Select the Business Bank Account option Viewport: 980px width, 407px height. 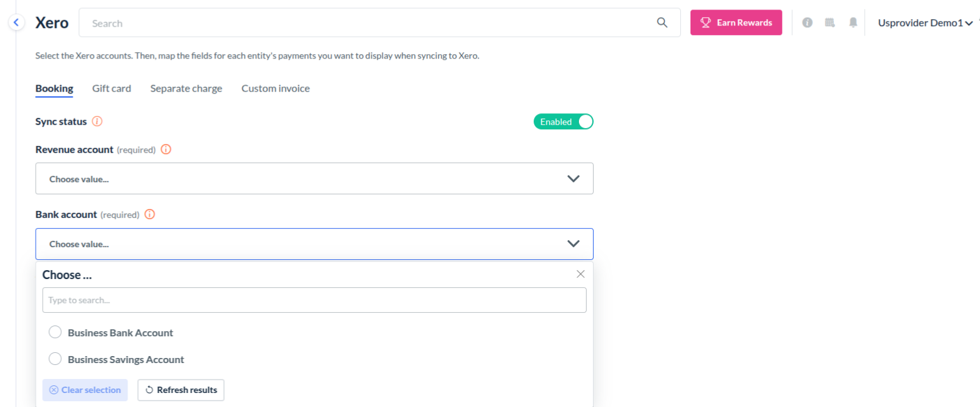55,332
